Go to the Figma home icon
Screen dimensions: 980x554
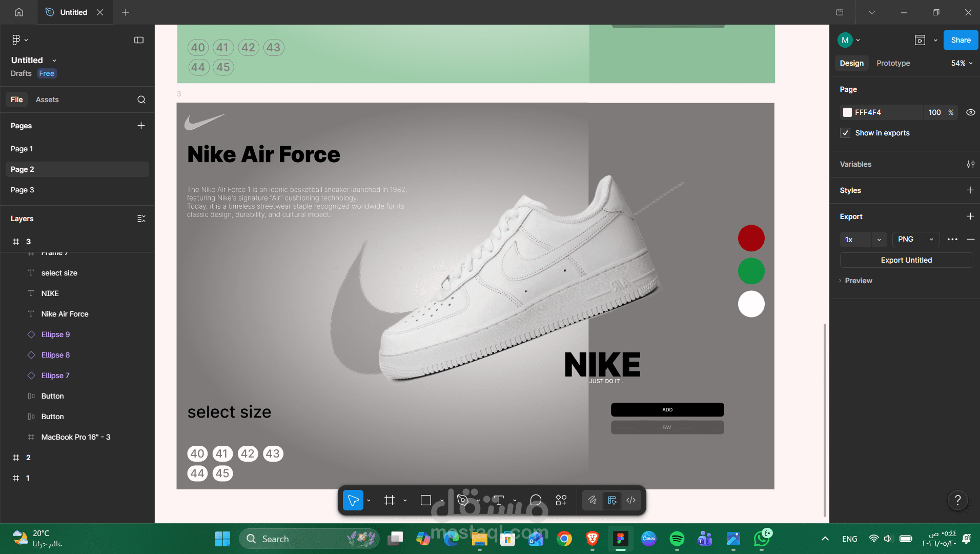point(19,12)
